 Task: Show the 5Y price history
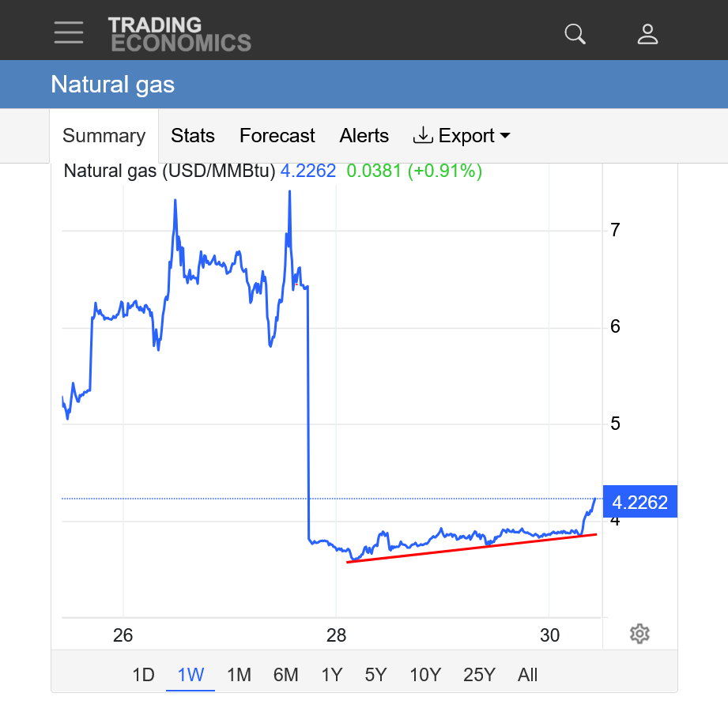tap(375, 675)
